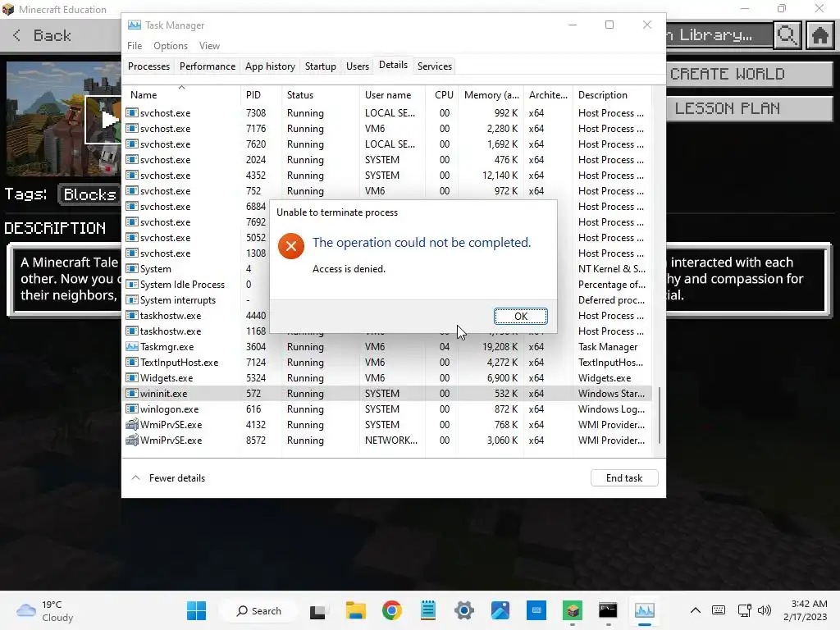Viewport: 840px width, 630px height.
Task: Sort by the Name column header
Action: tap(181, 95)
